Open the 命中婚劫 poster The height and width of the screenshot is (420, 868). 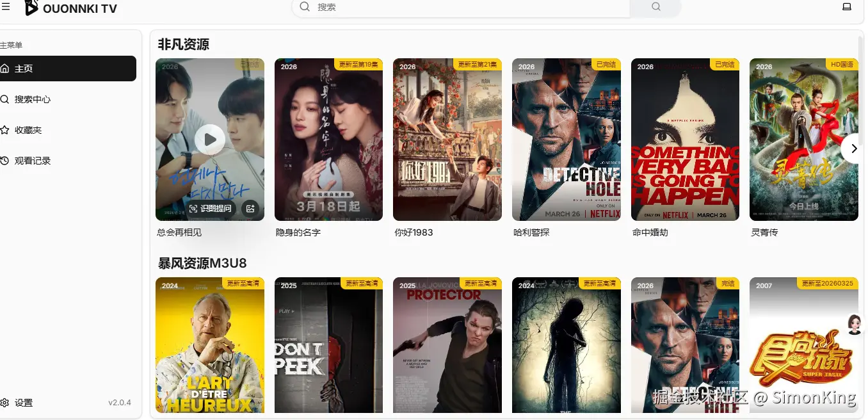coord(685,140)
